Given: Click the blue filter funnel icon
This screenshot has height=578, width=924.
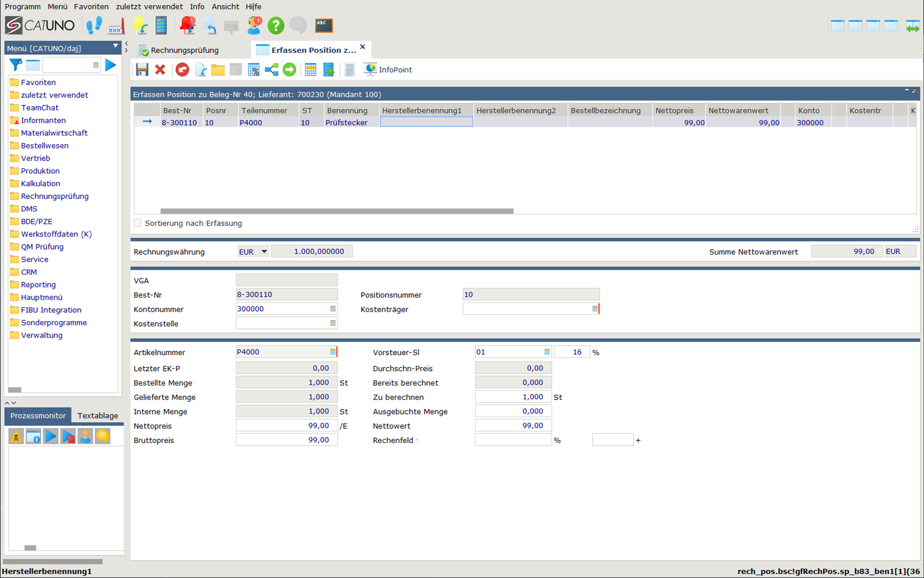Looking at the screenshot, I should (x=15, y=65).
